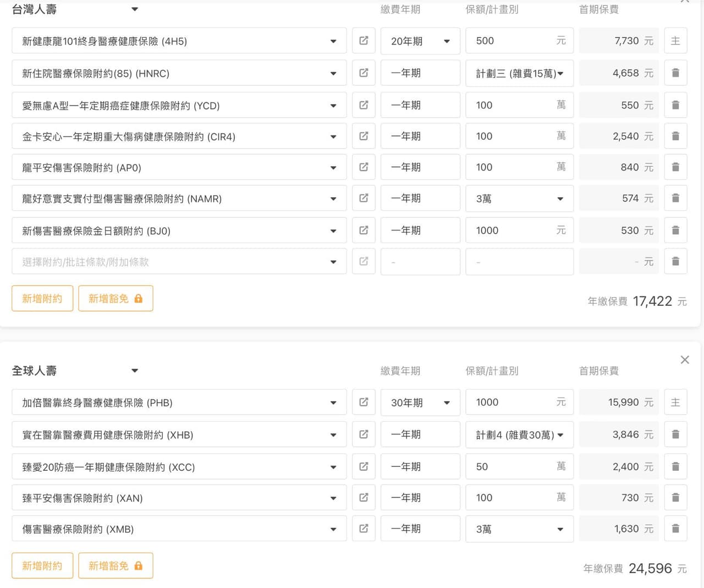This screenshot has width=704, height=588.
Task: Open the empty rider selection dropdown
Action: tap(179, 262)
